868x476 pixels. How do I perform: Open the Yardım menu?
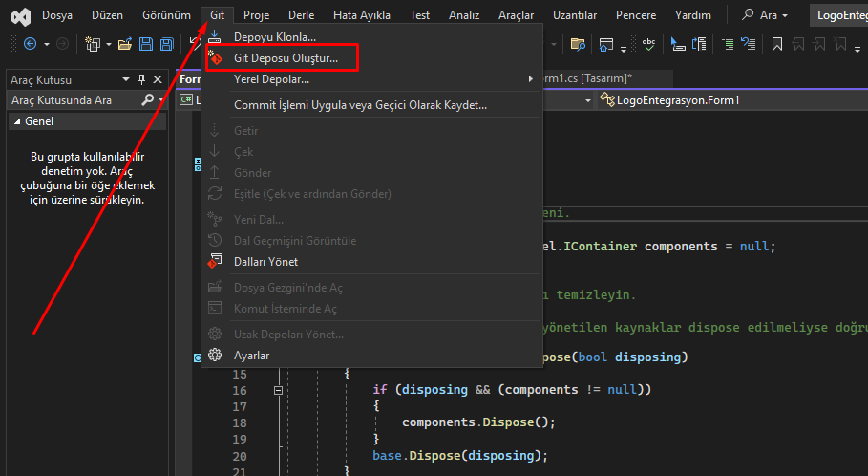(x=693, y=15)
